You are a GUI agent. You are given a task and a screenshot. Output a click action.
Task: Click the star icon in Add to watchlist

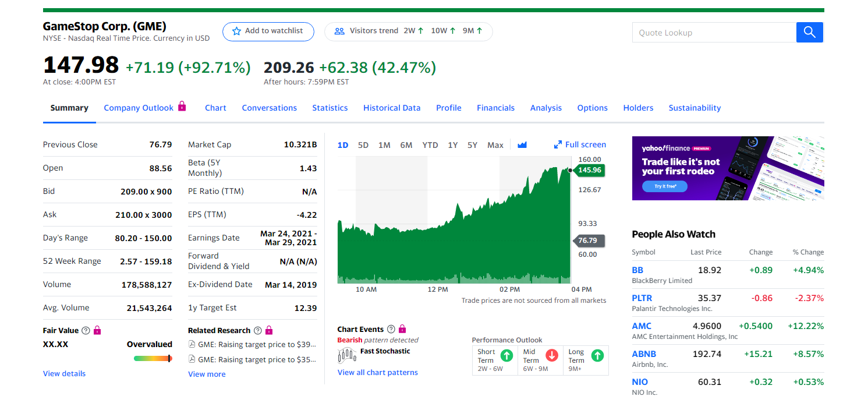[x=236, y=31]
